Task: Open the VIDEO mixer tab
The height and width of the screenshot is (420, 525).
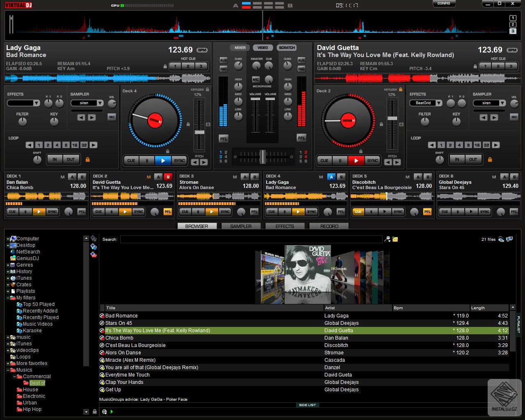Action: 262,48
